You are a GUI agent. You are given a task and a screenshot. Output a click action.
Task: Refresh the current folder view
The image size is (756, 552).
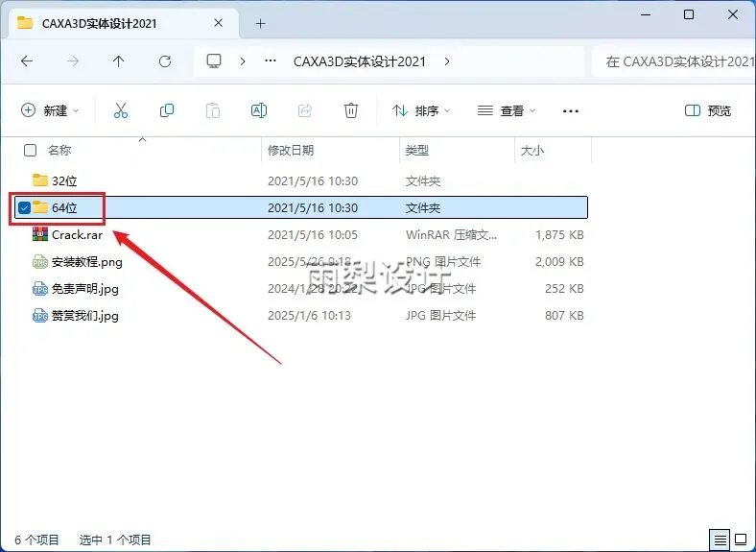click(x=165, y=61)
